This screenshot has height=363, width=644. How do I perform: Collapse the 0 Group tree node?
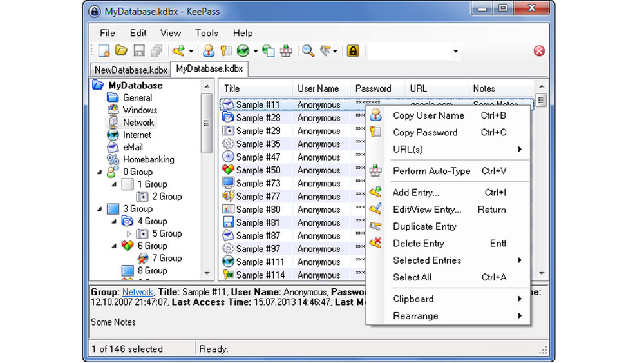click(100, 172)
